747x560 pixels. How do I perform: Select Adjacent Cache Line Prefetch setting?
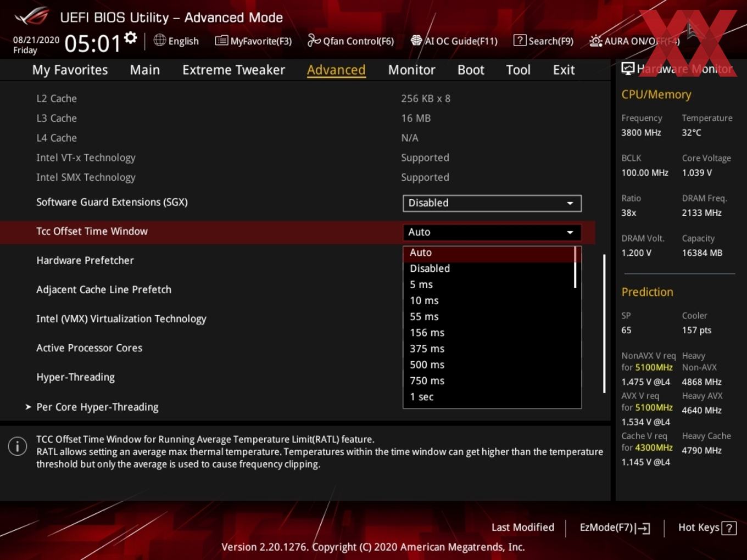point(104,290)
